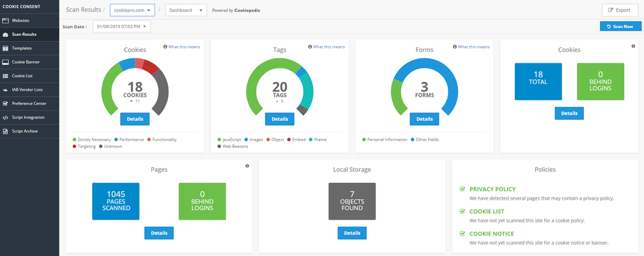The width and height of the screenshot is (644, 256).
Task: Open Details under the Forms chart
Action: point(424,119)
